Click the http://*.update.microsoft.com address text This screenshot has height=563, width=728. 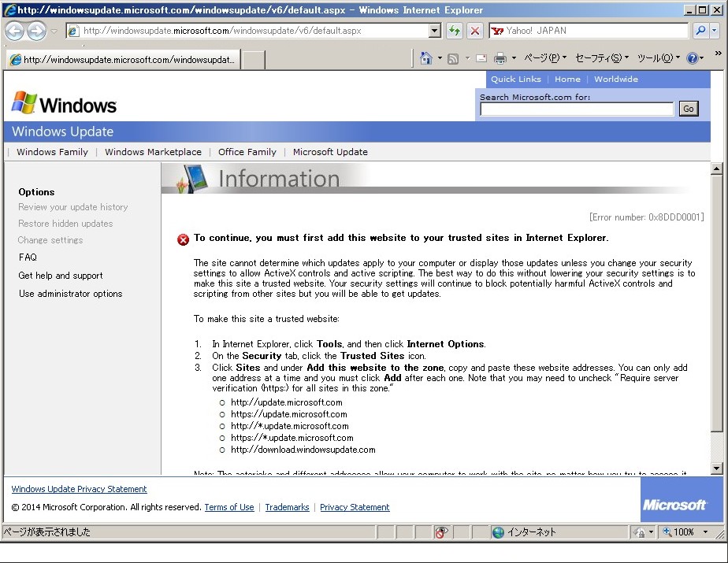[290, 426]
